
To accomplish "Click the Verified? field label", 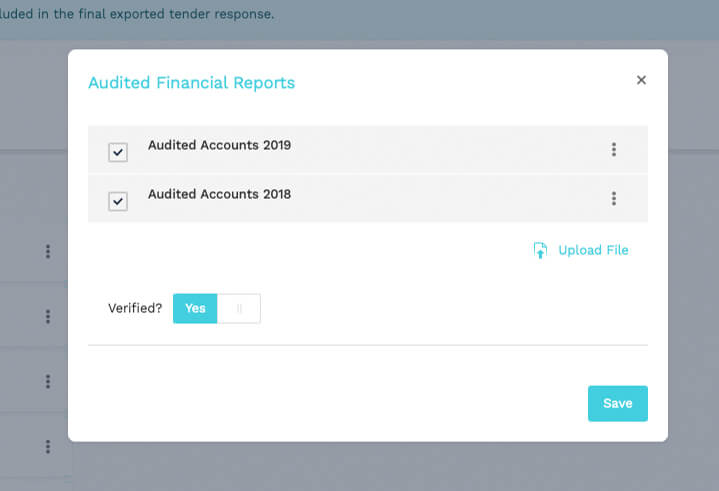I will coord(135,308).
